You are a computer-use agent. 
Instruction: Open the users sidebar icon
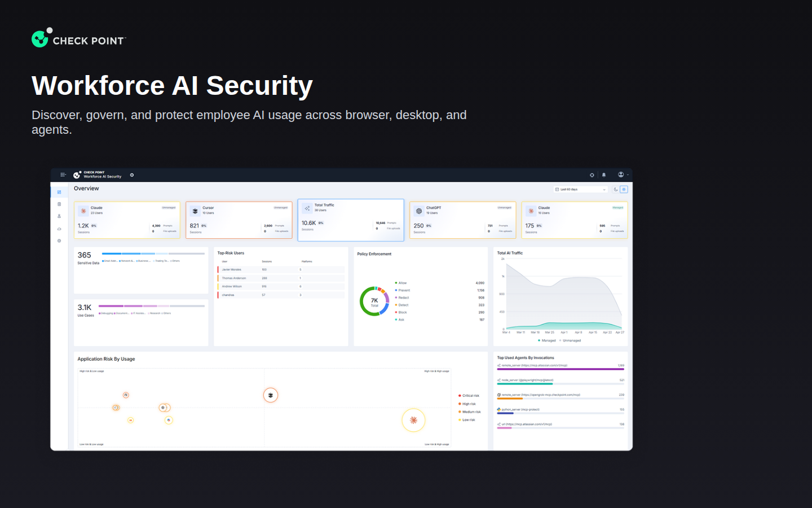(x=59, y=216)
